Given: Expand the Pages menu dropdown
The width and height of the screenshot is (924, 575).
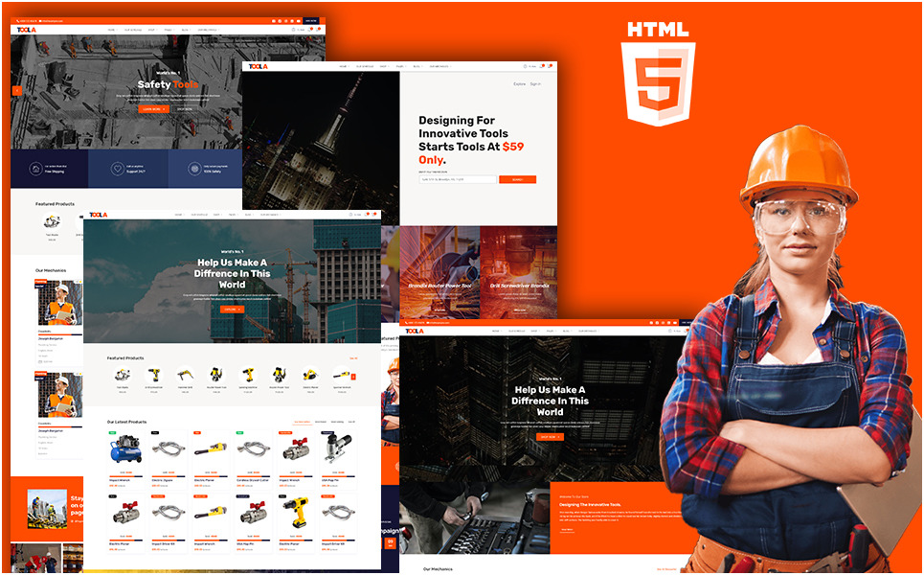Looking at the screenshot, I should pos(169,29).
